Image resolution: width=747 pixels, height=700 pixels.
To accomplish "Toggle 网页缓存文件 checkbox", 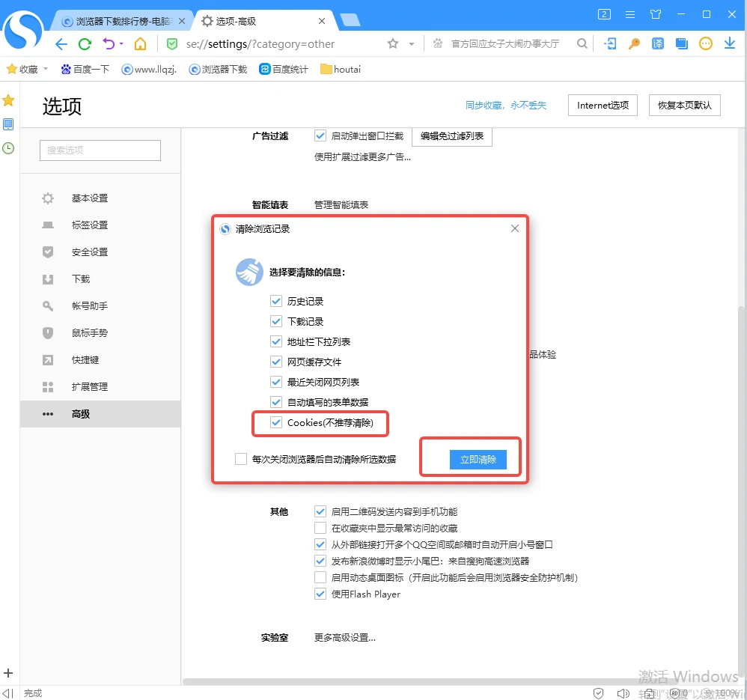I will [x=276, y=362].
